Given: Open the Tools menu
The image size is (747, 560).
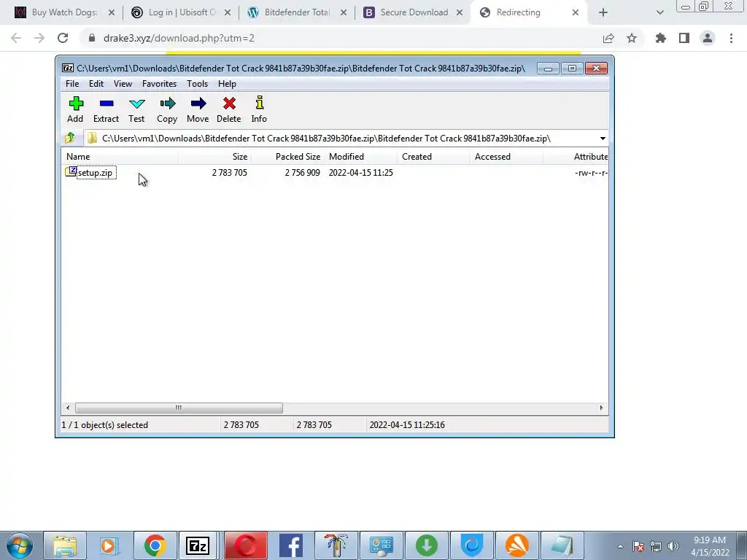Looking at the screenshot, I should 197,84.
